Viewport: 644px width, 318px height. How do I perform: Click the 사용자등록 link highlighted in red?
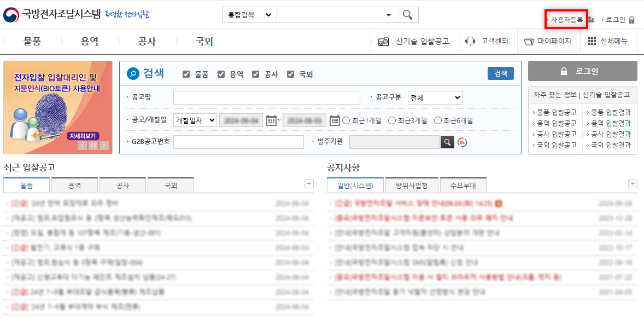click(x=567, y=19)
